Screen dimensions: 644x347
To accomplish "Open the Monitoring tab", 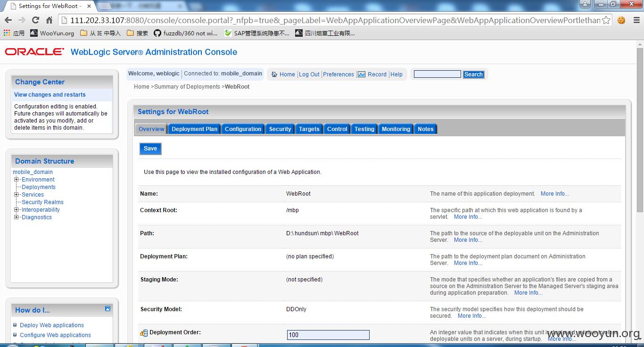I will click(396, 129).
